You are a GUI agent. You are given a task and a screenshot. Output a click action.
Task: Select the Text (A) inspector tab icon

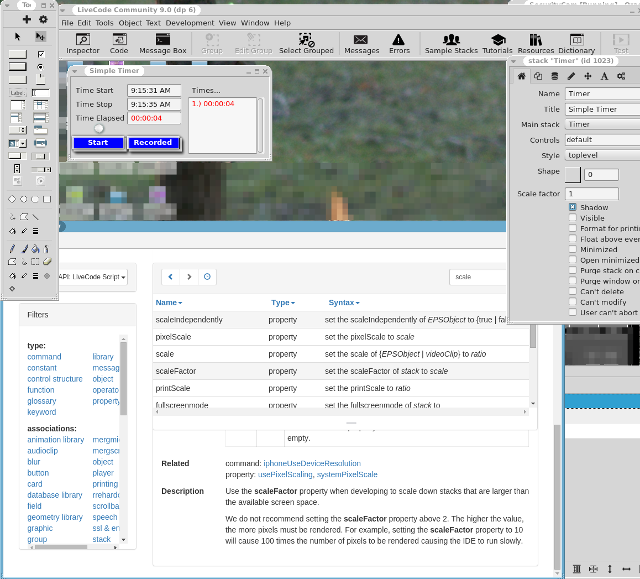click(x=603, y=76)
